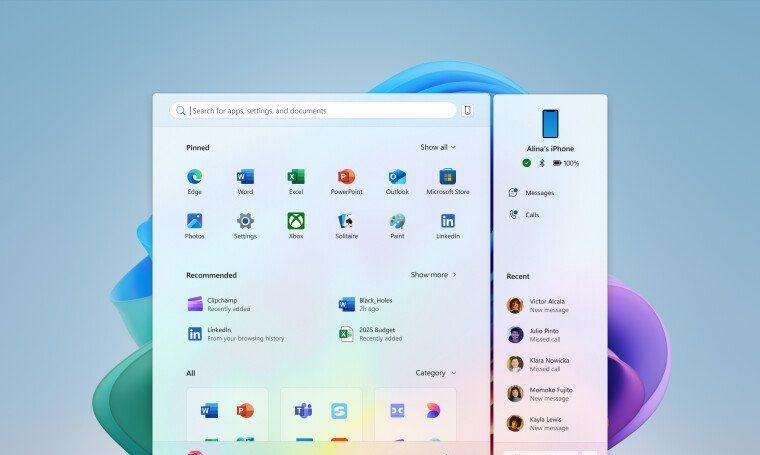Viewport: 760px width, 455px height.
Task: Click PowerPoint icon in the All section
Action: 245,410
